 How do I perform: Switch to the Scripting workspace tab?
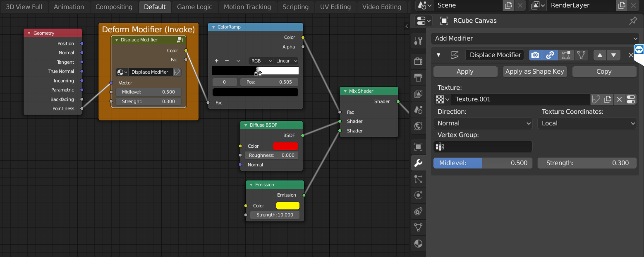point(295,7)
